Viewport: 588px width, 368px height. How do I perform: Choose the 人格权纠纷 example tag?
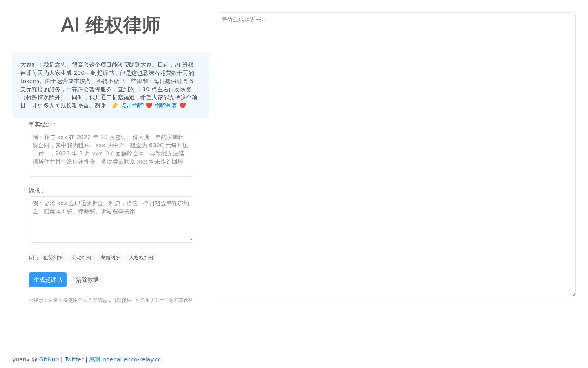(x=141, y=258)
